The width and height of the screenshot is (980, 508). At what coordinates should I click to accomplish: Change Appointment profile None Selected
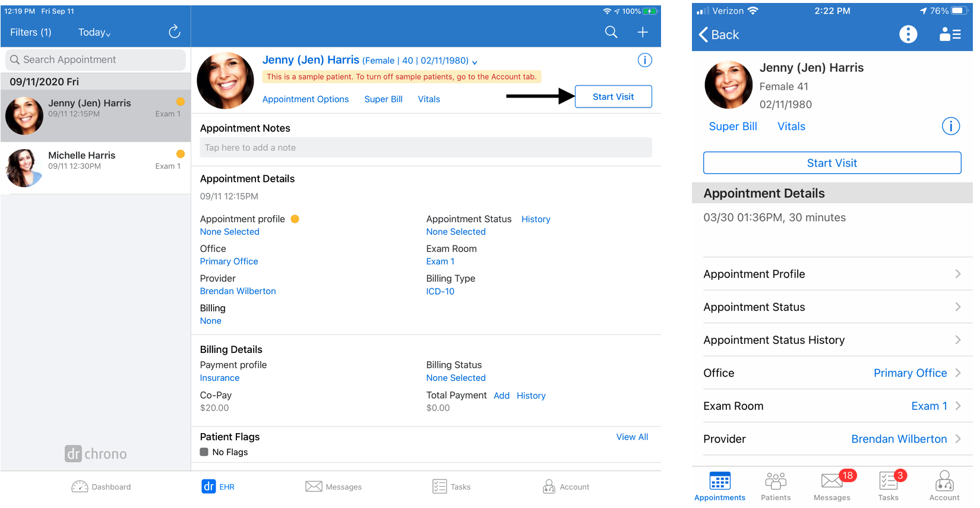(x=229, y=232)
